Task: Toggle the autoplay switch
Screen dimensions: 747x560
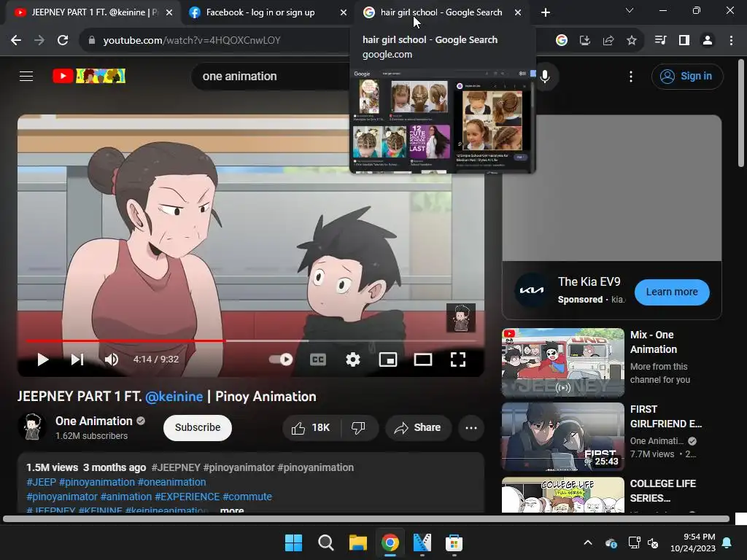Action: pos(281,359)
